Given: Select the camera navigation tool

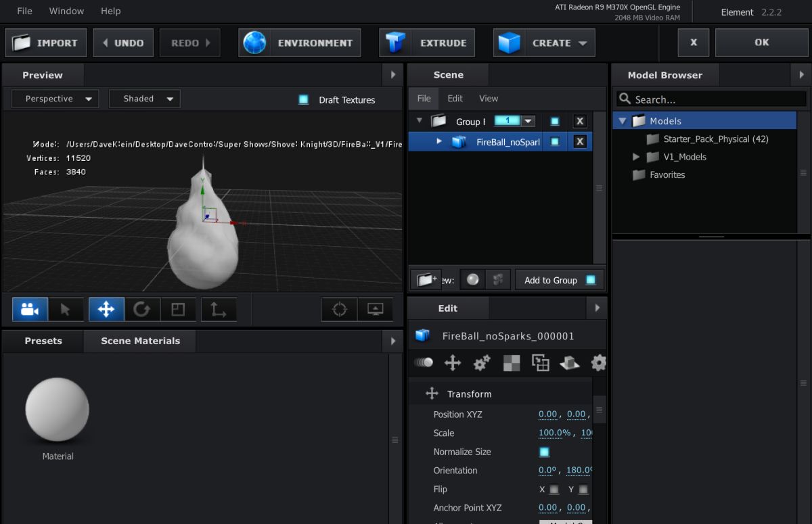Looking at the screenshot, I should coord(30,310).
